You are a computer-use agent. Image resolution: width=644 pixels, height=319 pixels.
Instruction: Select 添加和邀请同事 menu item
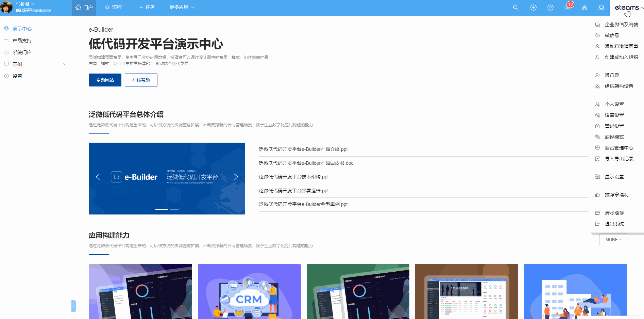pyautogui.click(x=617, y=46)
